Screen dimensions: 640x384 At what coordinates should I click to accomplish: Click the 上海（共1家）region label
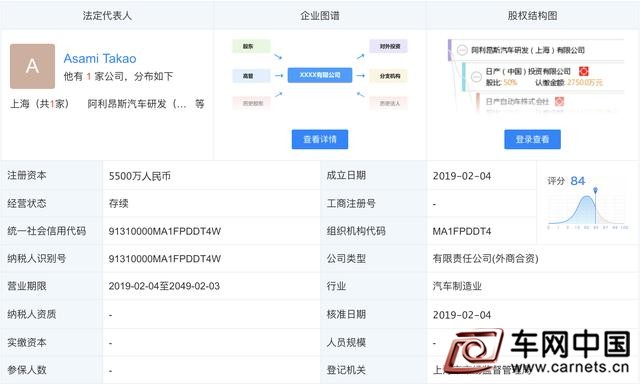point(39,104)
